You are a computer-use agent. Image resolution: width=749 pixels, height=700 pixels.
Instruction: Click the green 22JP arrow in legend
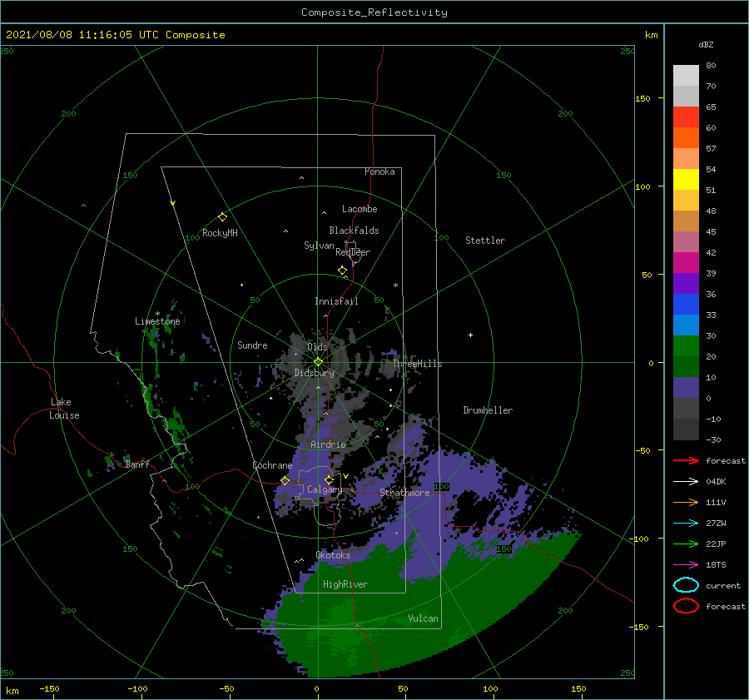[x=686, y=544]
